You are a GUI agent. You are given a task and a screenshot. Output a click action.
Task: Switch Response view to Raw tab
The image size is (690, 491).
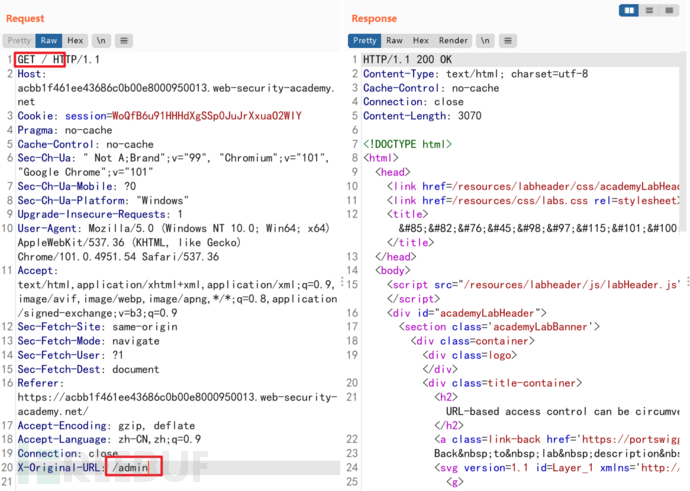pos(394,41)
